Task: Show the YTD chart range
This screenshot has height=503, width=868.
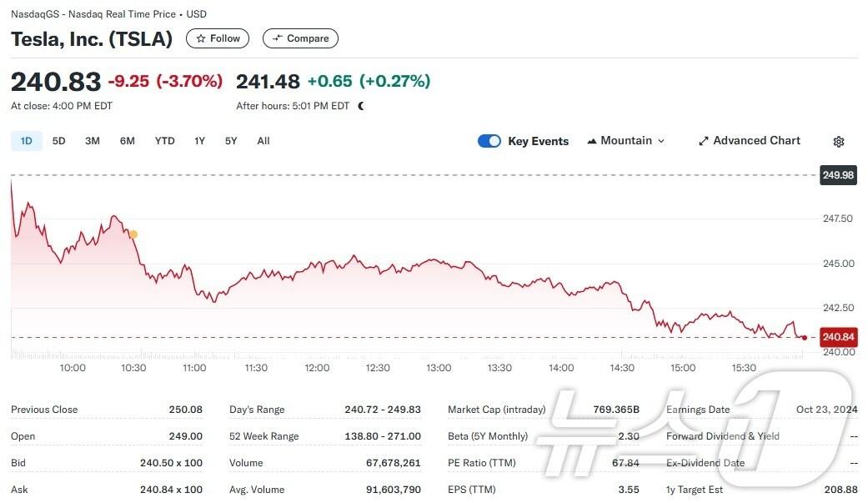Action: click(x=164, y=141)
